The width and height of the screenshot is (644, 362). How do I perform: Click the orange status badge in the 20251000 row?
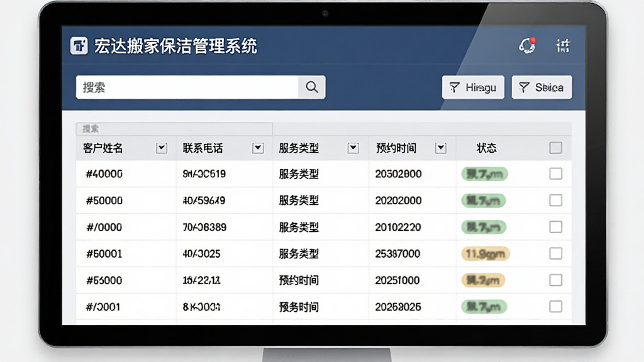pos(483,280)
